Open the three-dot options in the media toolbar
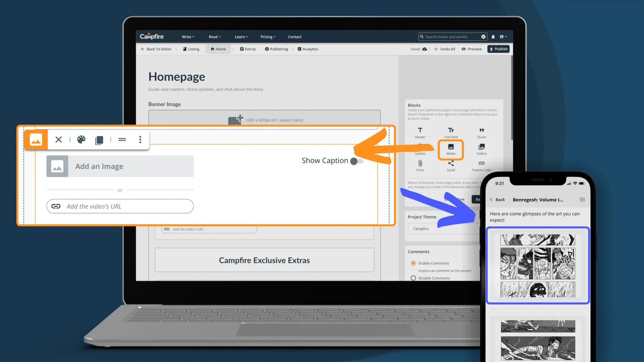The width and height of the screenshot is (644, 362). pyautogui.click(x=140, y=140)
